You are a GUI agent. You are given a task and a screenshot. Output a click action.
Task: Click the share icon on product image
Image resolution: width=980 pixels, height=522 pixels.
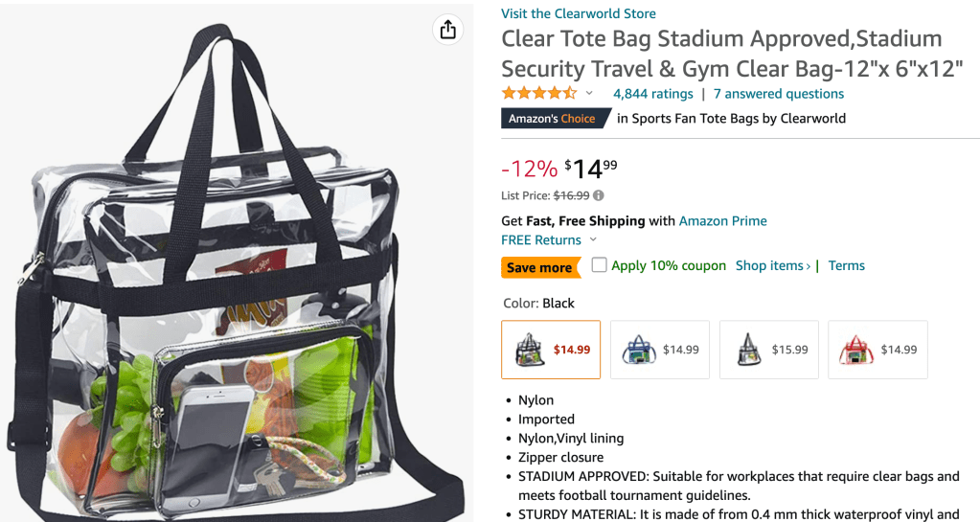(x=447, y=30)
